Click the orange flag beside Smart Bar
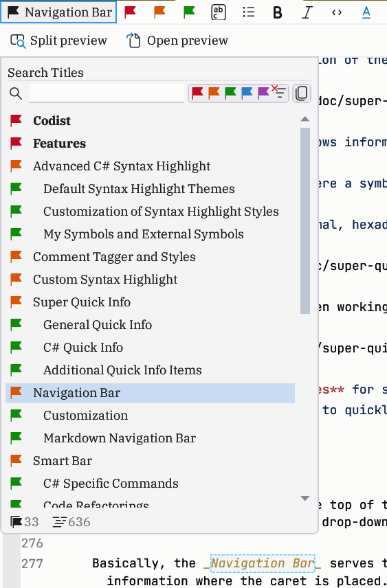The height and width of the screenshot is (588, 387). [x=16, y=460]
